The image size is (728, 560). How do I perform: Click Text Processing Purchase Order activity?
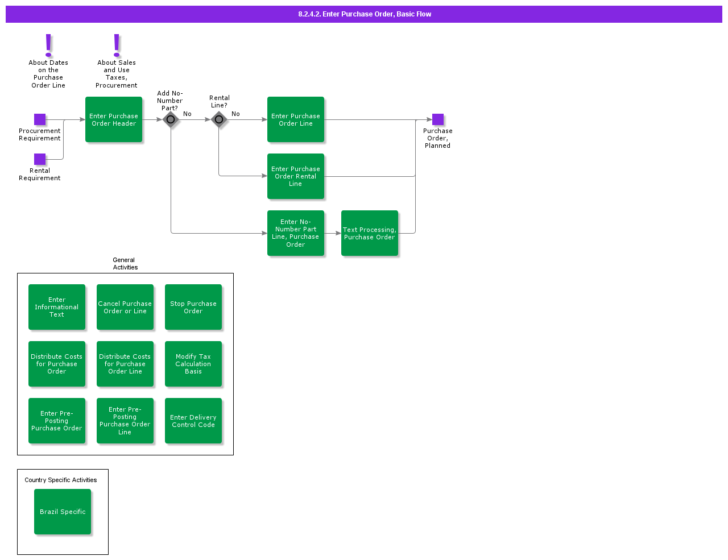[x=370, y=233]
